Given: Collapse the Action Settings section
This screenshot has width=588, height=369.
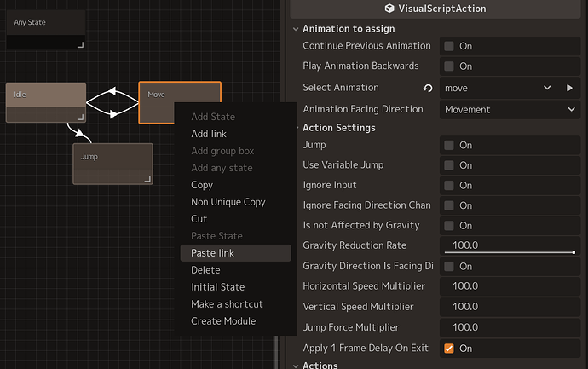Looking at the screenshot, I should tap(297, 128).
